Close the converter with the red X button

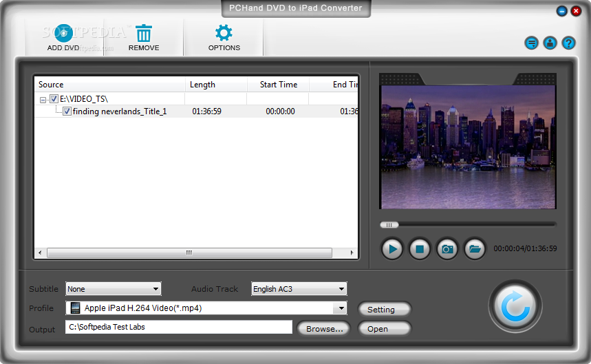pyautogui.click(x=576, y=11)
